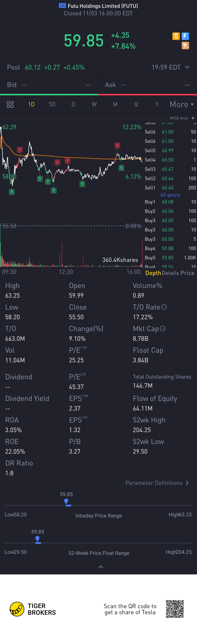Switch to the Details tab
197x644 pixels.
pos(170,273)
